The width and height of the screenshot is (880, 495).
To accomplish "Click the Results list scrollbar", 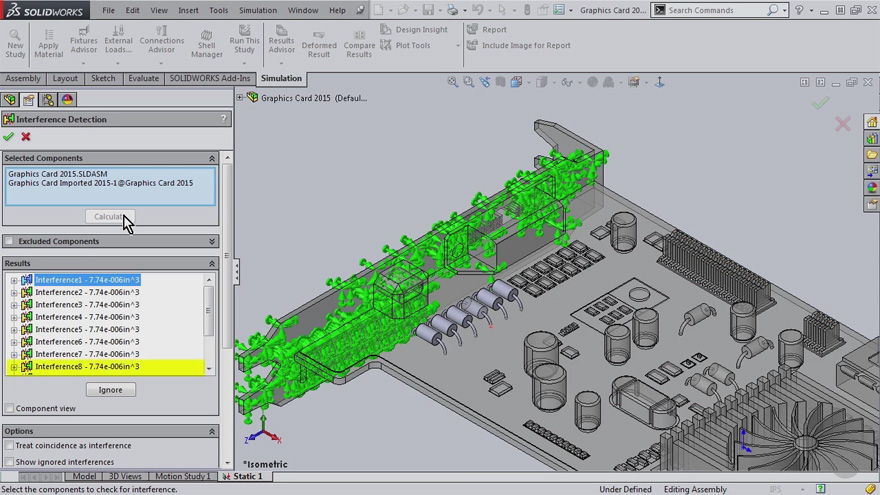I will 209,311.
